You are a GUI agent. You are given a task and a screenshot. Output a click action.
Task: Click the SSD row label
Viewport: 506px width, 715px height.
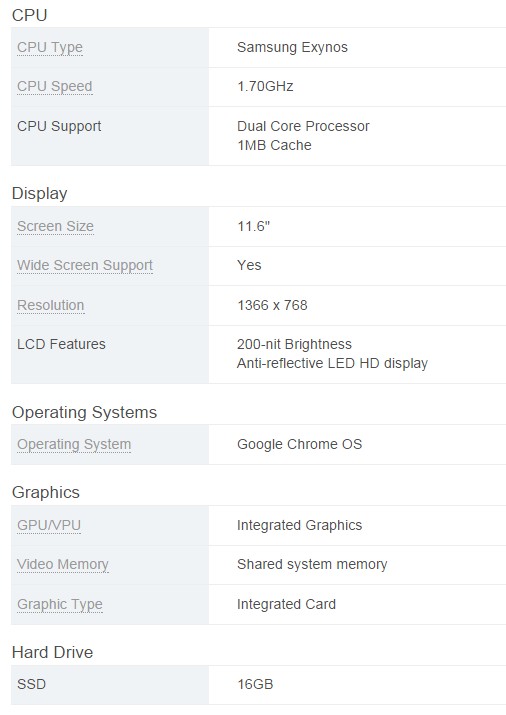(31, 684)
